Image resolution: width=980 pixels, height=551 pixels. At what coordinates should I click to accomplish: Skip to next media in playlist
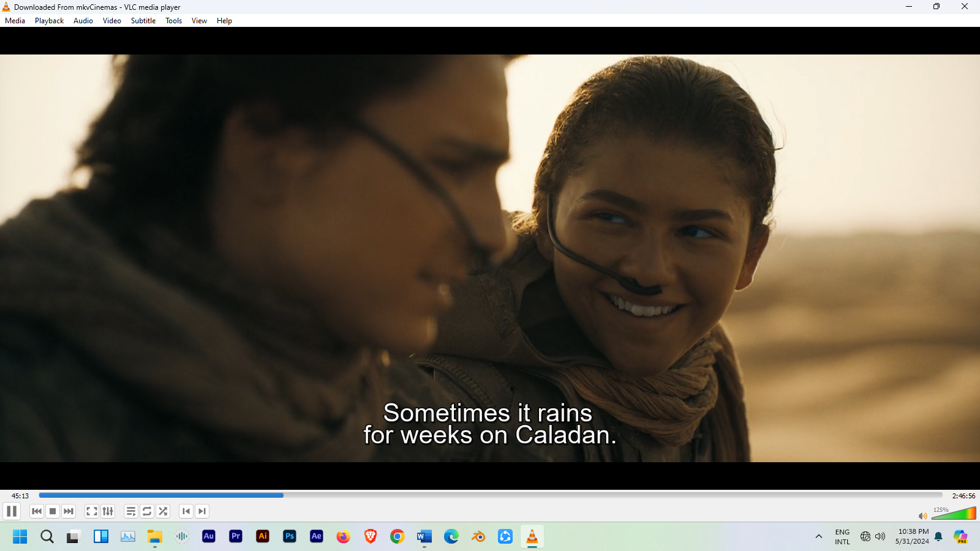point(69,511)
